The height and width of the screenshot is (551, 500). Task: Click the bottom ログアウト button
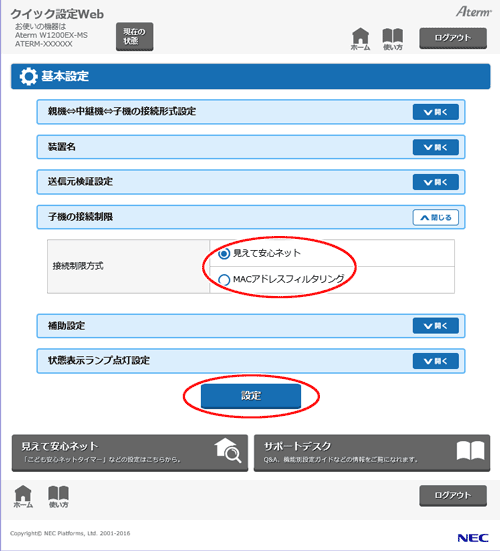click(453, 495)
